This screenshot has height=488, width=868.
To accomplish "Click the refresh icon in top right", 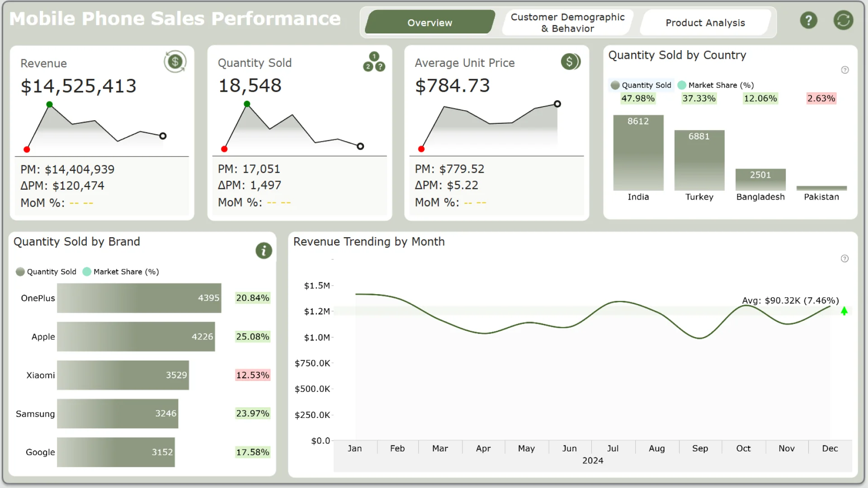I will [x=843, y=20].
